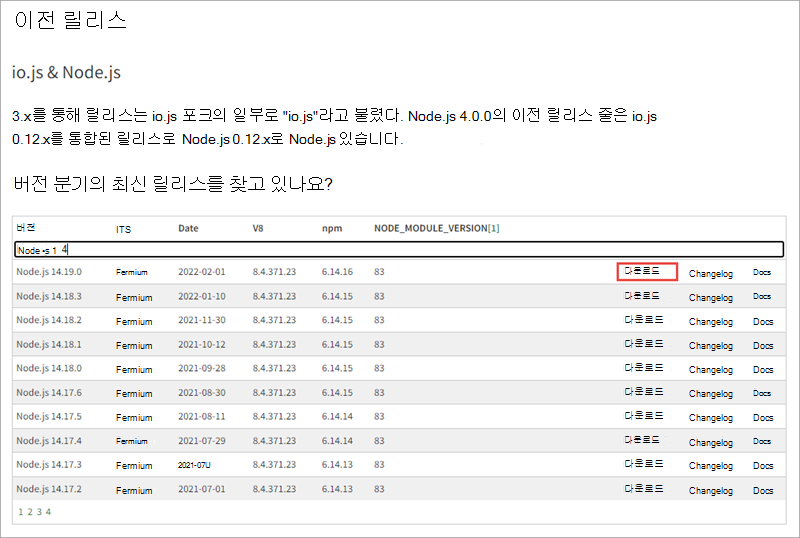The width and height of the screenshot is (800, 538).
Task: Download Node.js 14.19.0
Action: point(642,271)
